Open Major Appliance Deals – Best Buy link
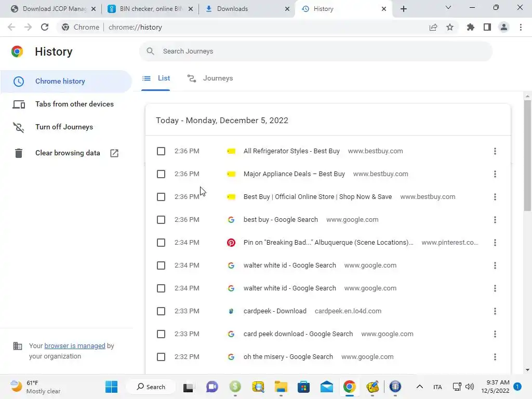 [x=294, y=174]
